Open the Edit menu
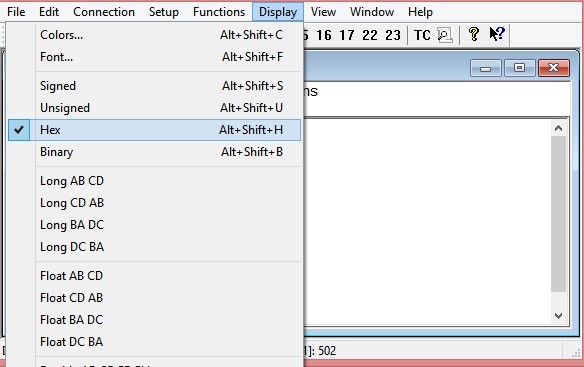Image resolution: width=584 pixels, height=367 pixels. point(49,12)
